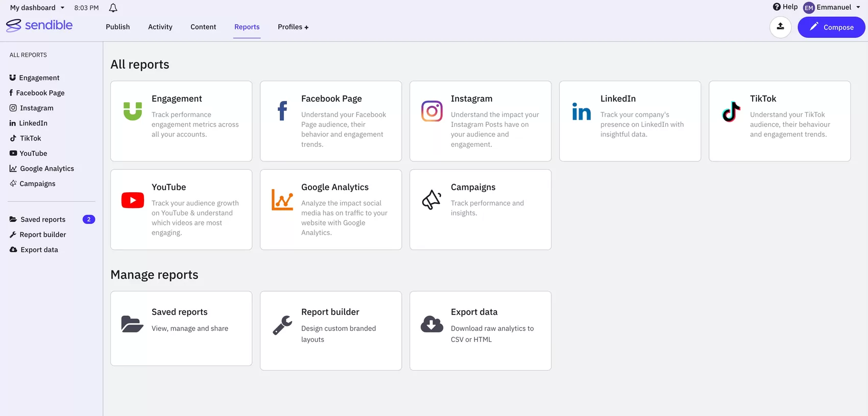Open Report builder from sidebar
Viewport: 868px width, 416px height.
coord(43,235)
